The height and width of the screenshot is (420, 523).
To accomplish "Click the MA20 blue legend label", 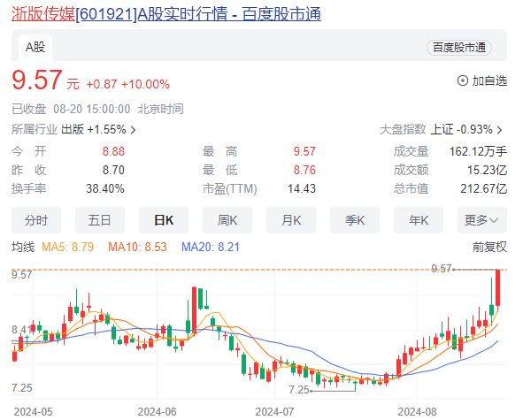I will pos(210,247).
